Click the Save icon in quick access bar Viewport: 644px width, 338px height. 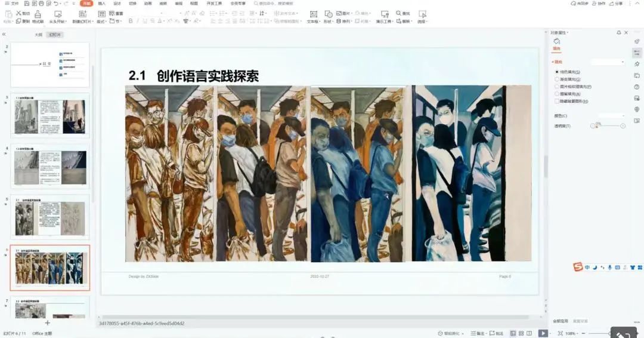27,4
